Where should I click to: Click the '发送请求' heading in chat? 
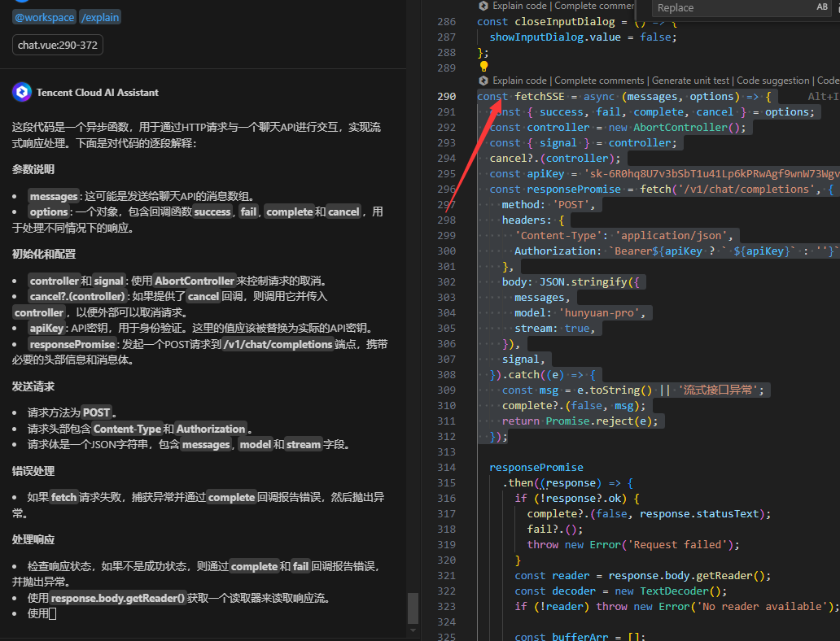33,386
